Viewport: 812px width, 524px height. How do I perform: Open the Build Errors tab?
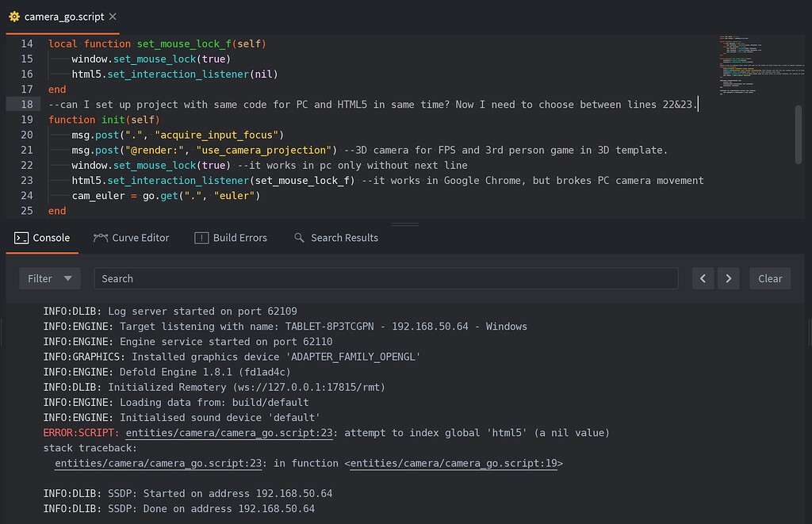tap(232, 237)
